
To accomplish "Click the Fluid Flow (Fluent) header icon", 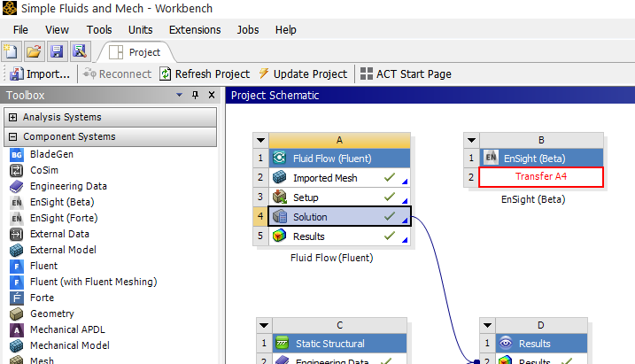I will (x=280, y=158).
